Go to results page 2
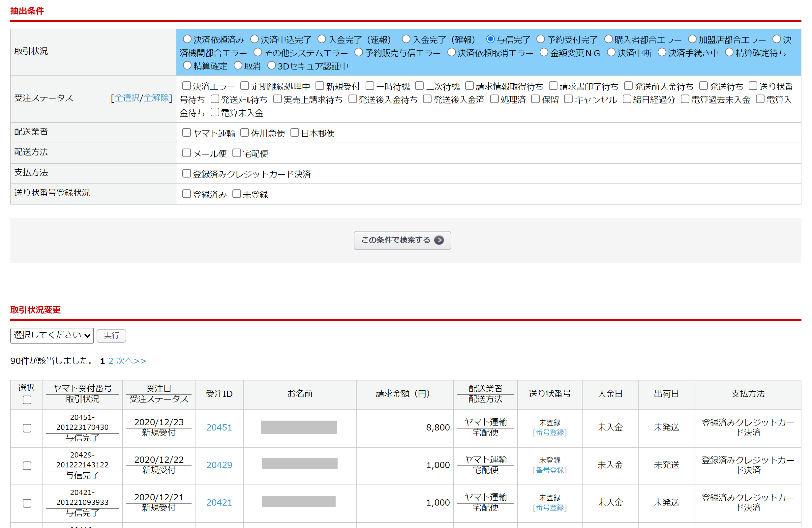 click(110, 361)
